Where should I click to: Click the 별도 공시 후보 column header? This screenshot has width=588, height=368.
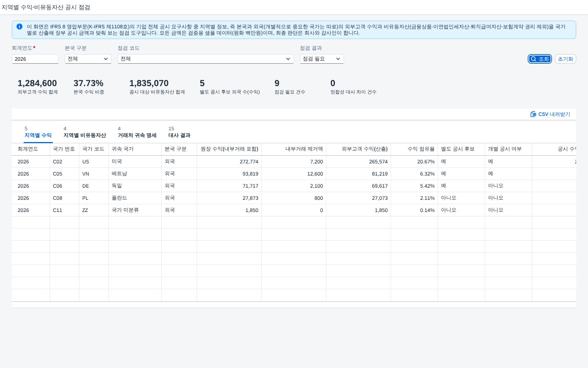coord(462,149)
